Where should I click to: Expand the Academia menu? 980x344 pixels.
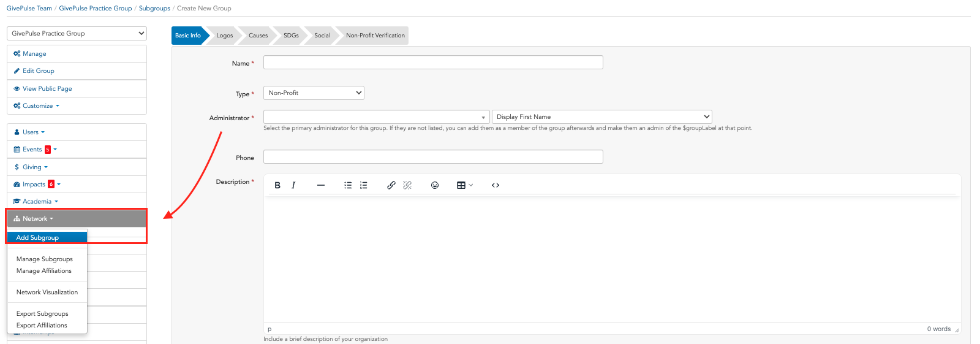(x=40, y=201)
